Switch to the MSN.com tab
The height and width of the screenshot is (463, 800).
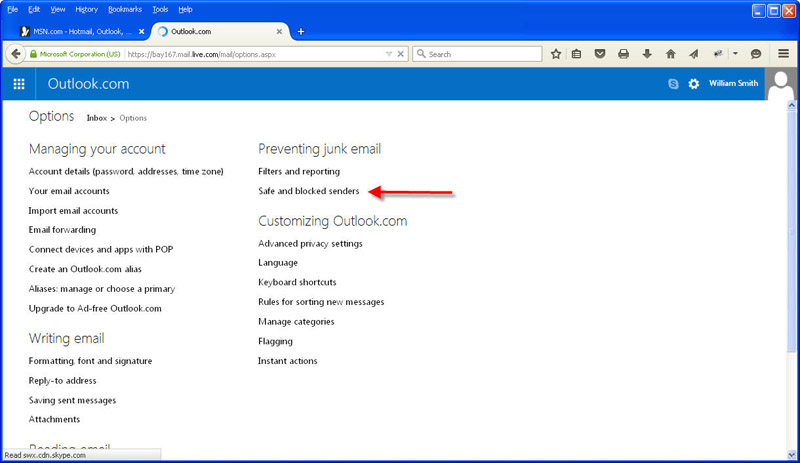pyautogui.click(x=82, y=32)
